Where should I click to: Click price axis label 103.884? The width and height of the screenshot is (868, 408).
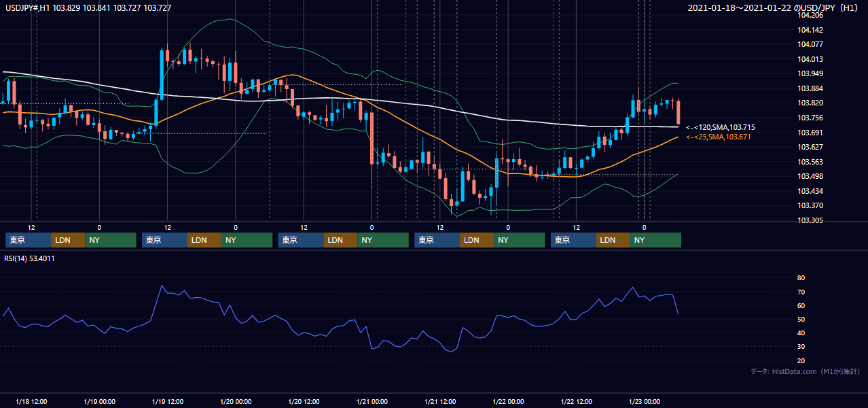(811, 88)
